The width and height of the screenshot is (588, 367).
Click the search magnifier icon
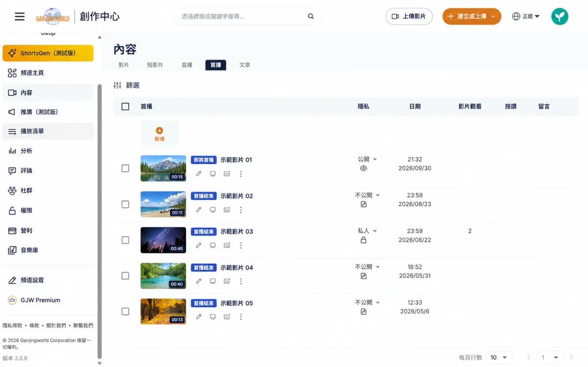pyautogui.click(x=311, y=16)
